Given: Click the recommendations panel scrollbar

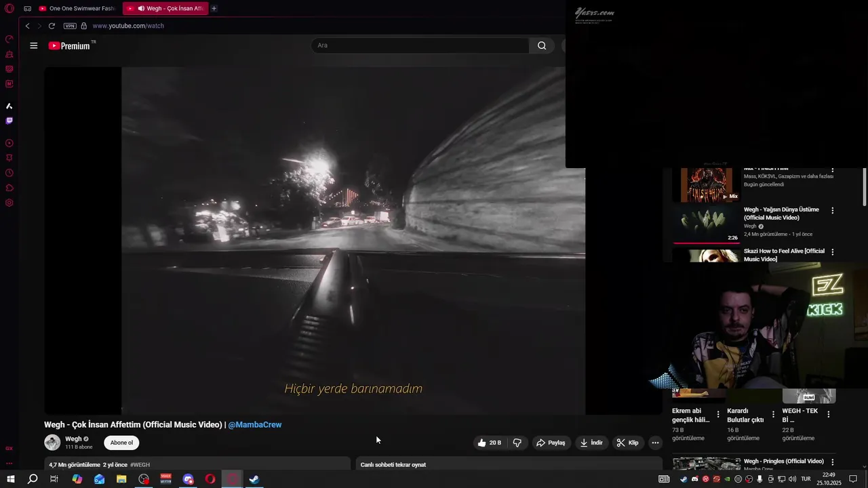Looking at the screenshot, I should (x=864, y=187).
